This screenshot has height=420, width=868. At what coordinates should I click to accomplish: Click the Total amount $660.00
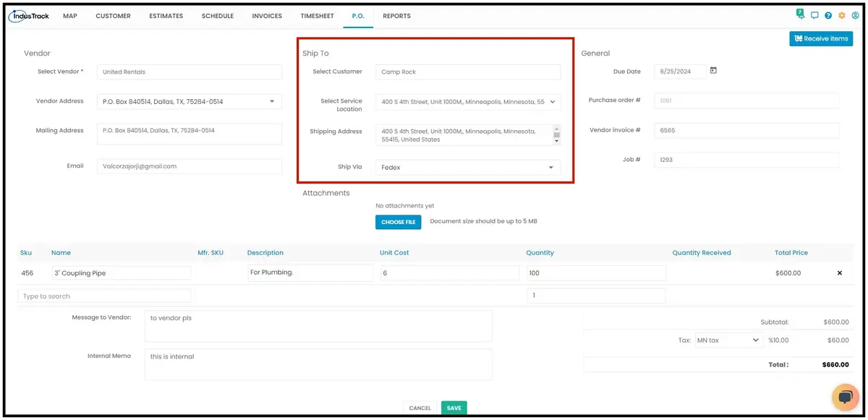(835, 365)
